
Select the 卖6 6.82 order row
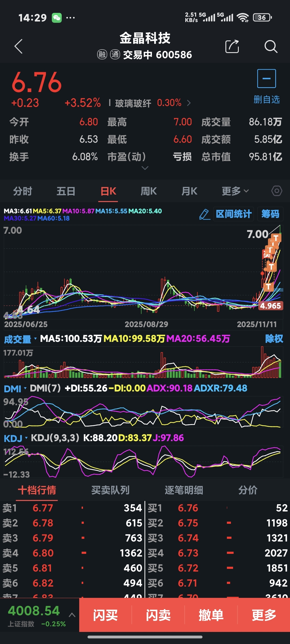pyautogui.click(x=72, y=583)
